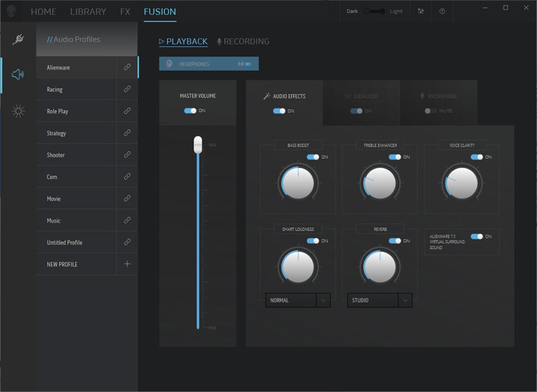Open the LIBRARY tab
This screenshot has width=537, height=392.
click(x=88, y=11)
